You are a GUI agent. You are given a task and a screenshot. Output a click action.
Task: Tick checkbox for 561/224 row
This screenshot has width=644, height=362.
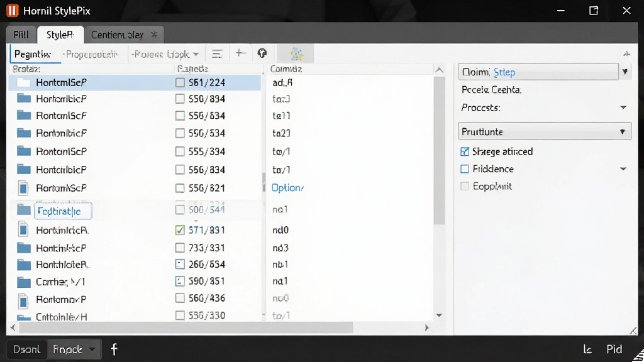point(180,82)
